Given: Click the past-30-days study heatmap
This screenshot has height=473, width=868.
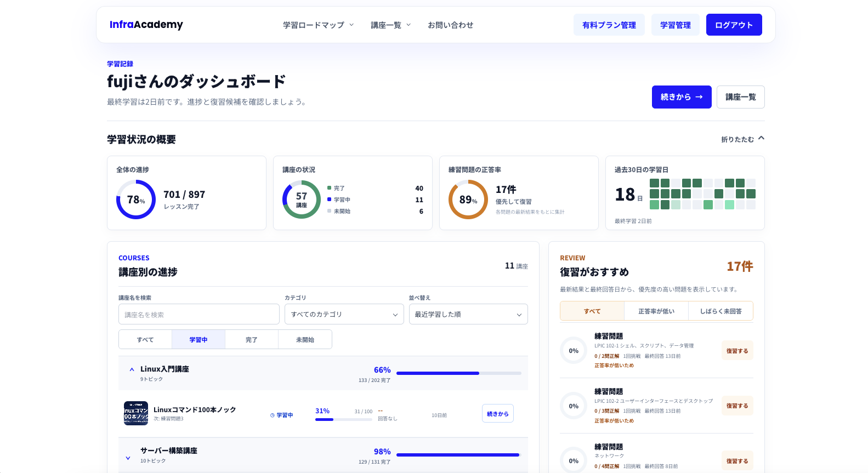Looking at the screenshot, I should click(x=702, y=194).
